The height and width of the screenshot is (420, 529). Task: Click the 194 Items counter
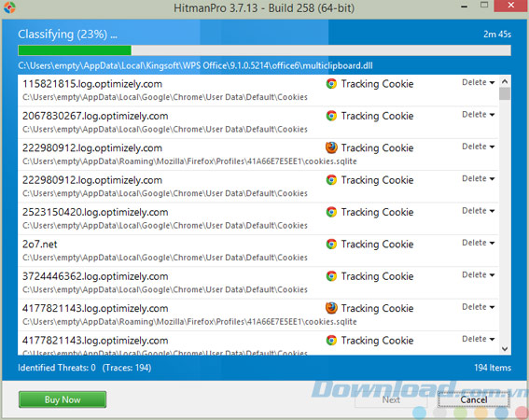(493, 368)
